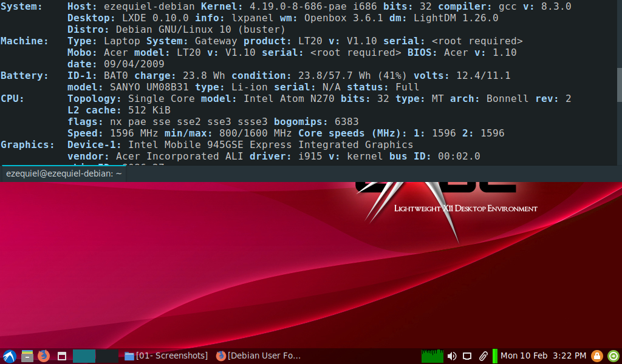Click 'i915' graphics driver text
Image resolution: width=622 pixels, height=364 pixels.
(310, 156)
